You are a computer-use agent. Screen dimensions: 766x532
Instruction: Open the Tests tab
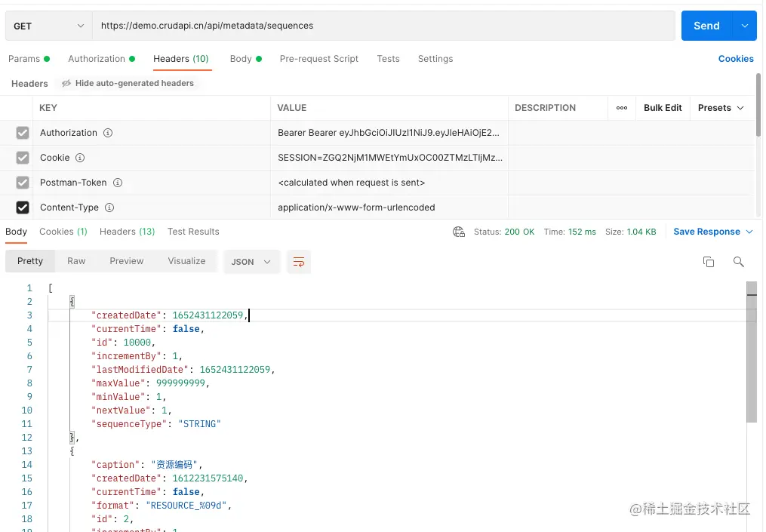tap(389, 59)
